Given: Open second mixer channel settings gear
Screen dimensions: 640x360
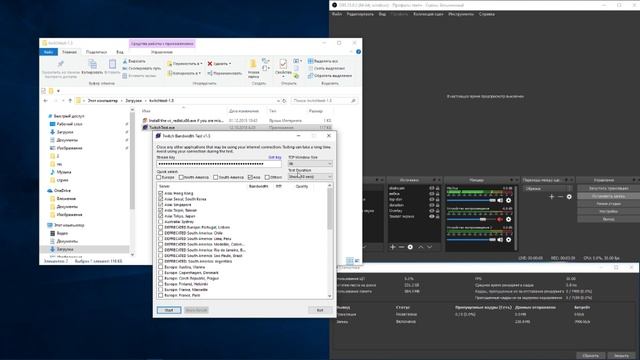Looking at the screenshot, I should [x=509, y=220].
